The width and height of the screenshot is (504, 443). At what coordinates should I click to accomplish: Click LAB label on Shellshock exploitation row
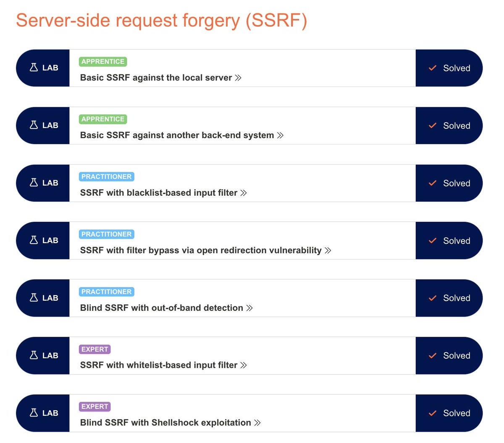click(50, 413)
